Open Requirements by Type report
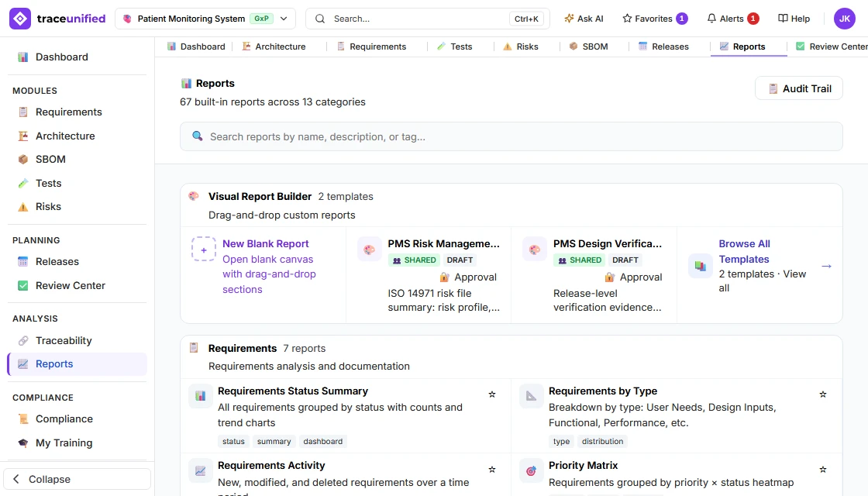Viewport: 868px width, 496px height. tap(603, 391)
